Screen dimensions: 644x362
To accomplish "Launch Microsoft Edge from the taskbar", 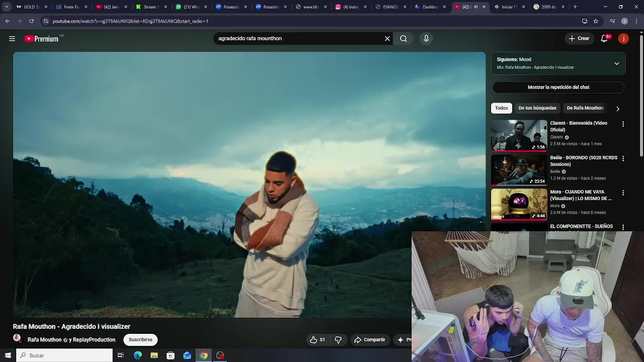I will (x=138, y=355).
